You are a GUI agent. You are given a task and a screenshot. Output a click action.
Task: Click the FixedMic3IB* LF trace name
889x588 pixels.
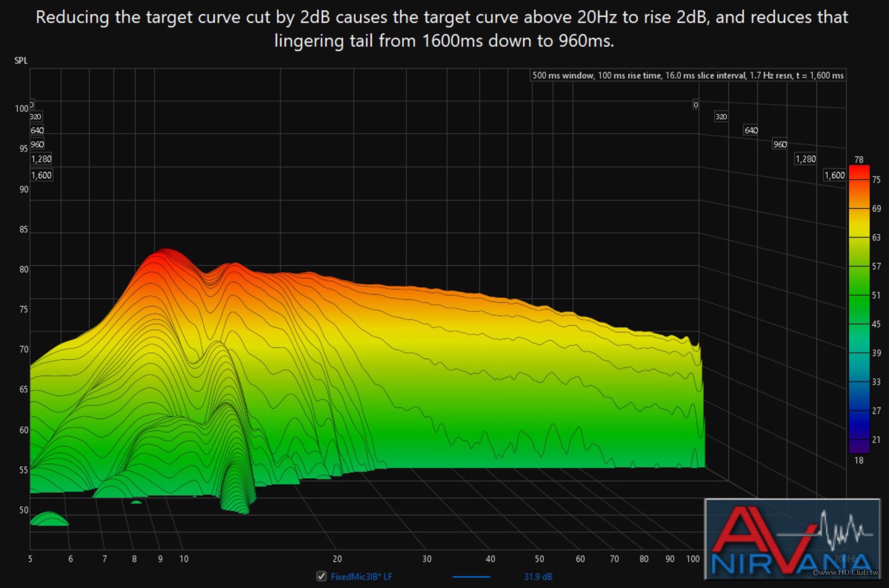point(361,577)
